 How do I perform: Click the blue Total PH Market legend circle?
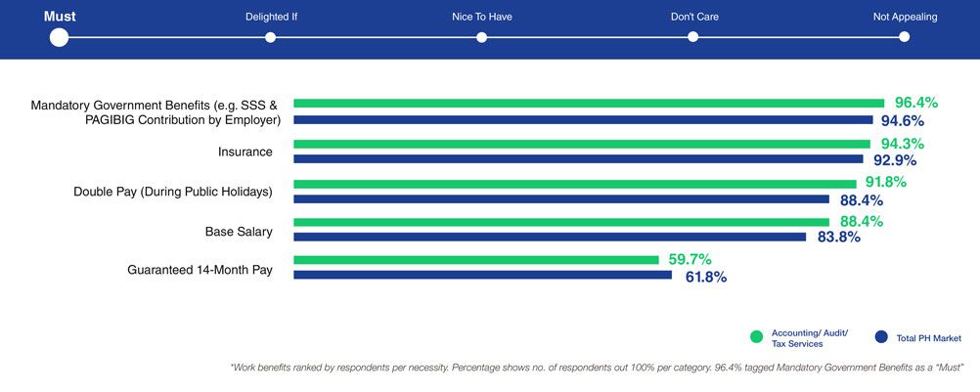(880, 337)
